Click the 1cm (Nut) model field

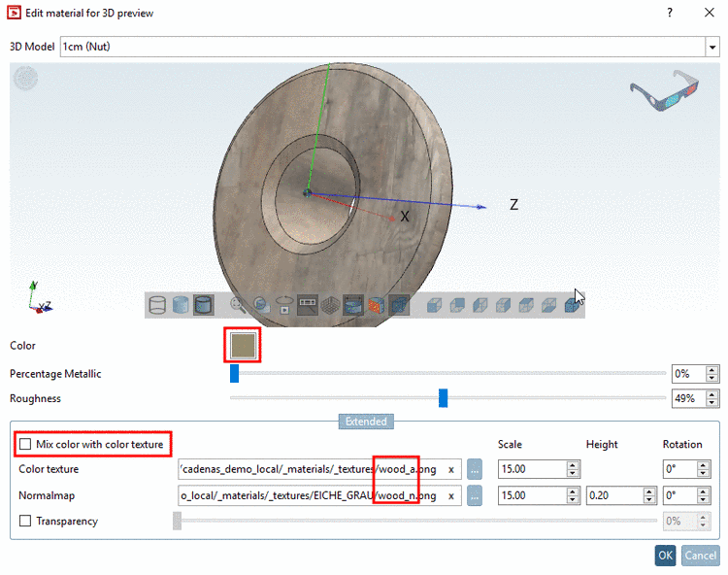pyautogui.click(x=382, y=47)
